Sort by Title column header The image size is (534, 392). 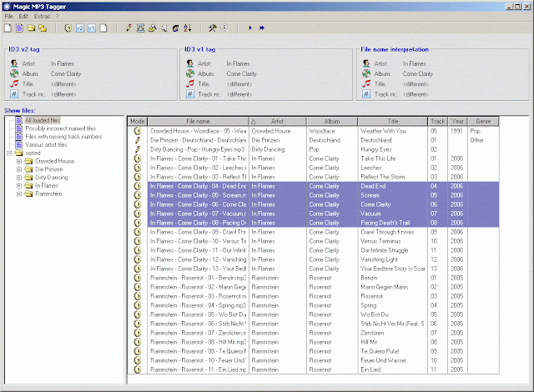[x=393, y=122]
